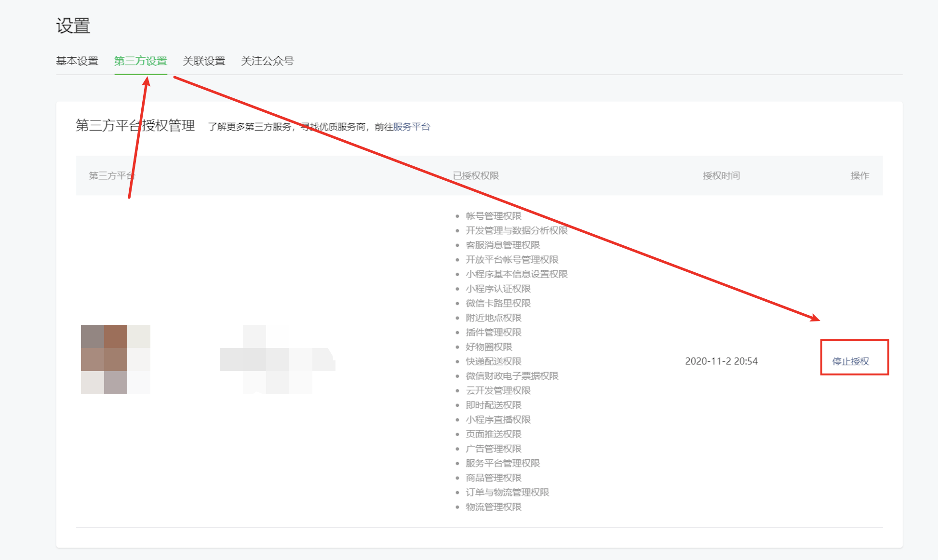Image resolution: width=938 pixels, height=560 pixels.
Task: Click the blurred third-party platform name
Action: 277,359
